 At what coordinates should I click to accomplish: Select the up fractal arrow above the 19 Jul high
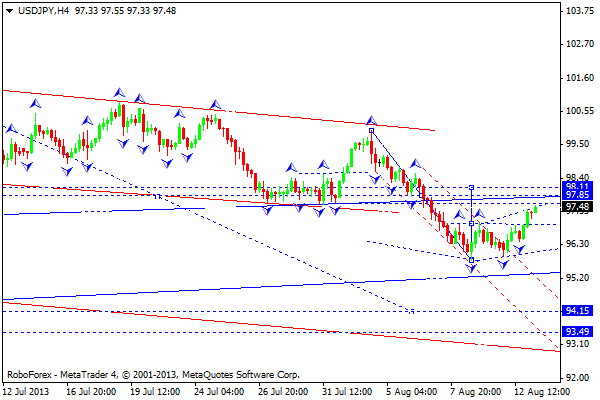coord(118,93)
